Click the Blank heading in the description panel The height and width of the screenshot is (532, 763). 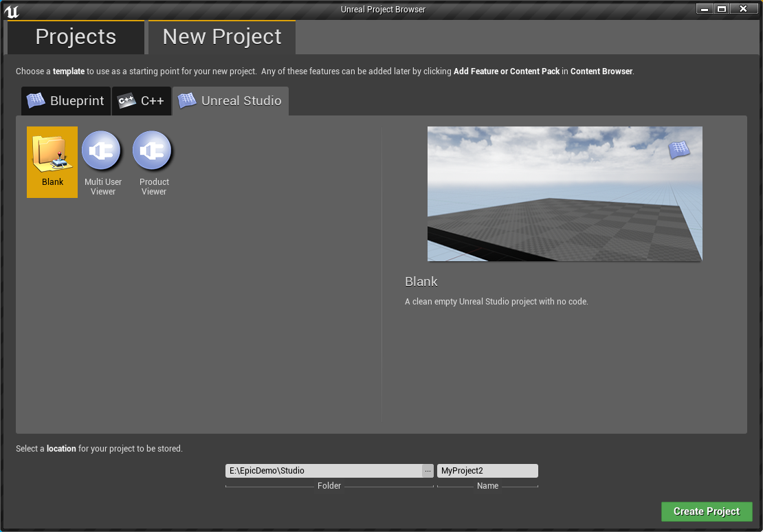(421, 282)
